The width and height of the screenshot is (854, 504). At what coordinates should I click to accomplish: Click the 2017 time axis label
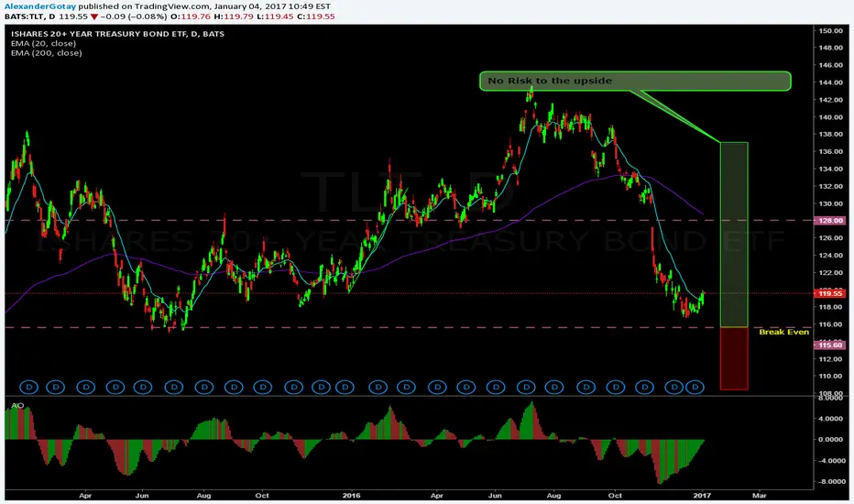pyautogui.click(x=702, y=496)
